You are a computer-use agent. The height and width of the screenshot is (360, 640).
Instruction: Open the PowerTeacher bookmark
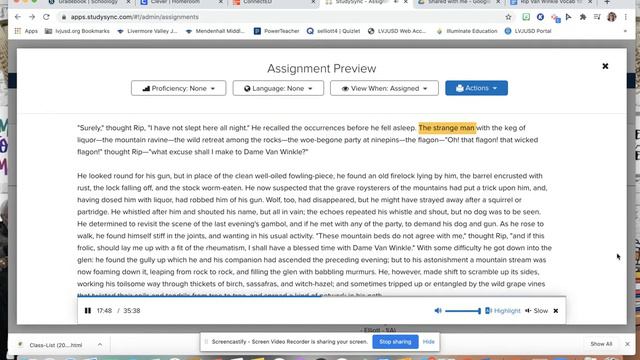coord(276,31)
